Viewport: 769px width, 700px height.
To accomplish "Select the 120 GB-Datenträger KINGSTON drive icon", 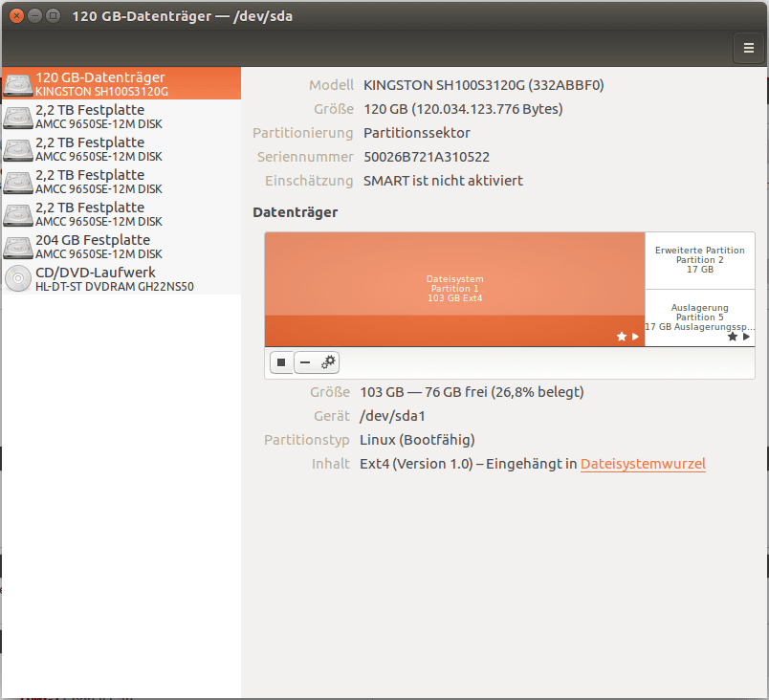I will (x=18, y=84).
